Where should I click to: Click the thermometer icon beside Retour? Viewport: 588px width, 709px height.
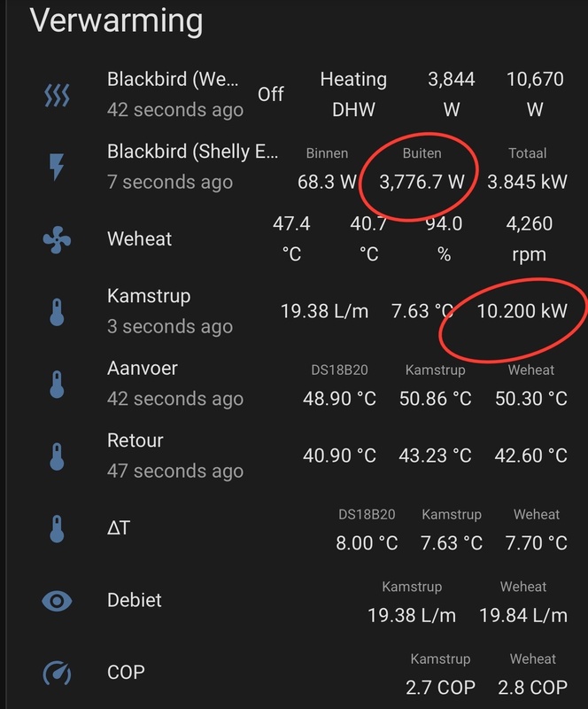coord(57,456)
